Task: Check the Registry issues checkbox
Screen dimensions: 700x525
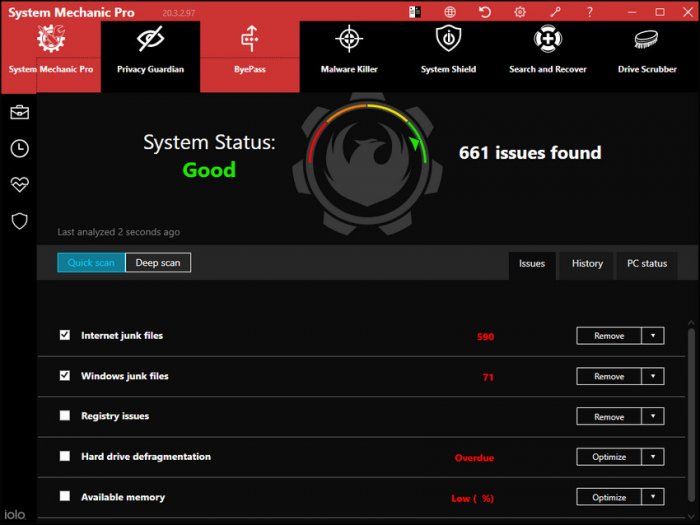Action: [65, 416]
